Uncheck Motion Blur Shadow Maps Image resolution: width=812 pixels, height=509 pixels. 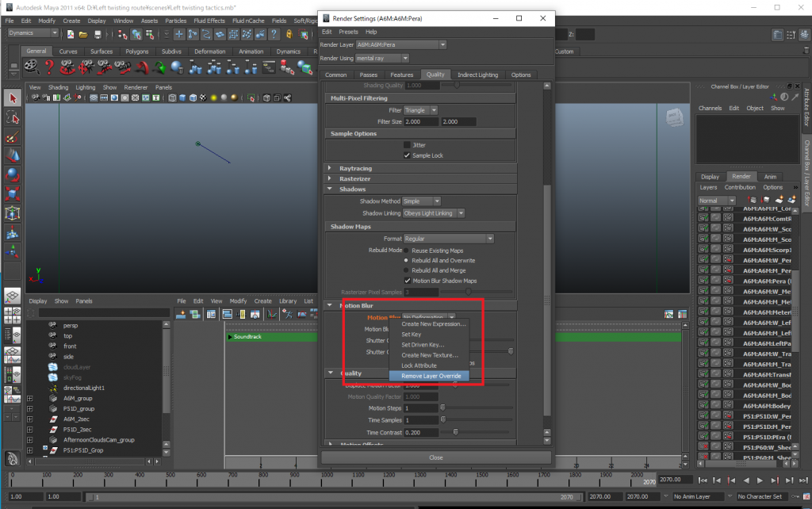[407, 281]
